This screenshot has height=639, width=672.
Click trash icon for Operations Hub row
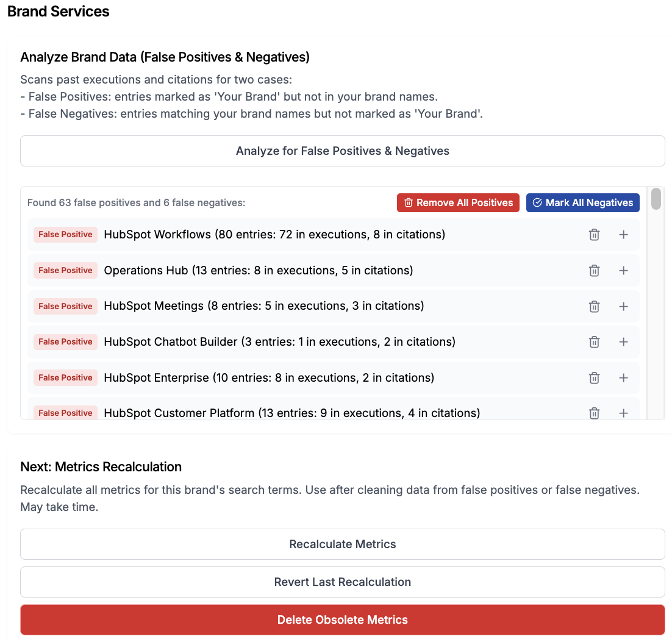(x=594, y=271)
